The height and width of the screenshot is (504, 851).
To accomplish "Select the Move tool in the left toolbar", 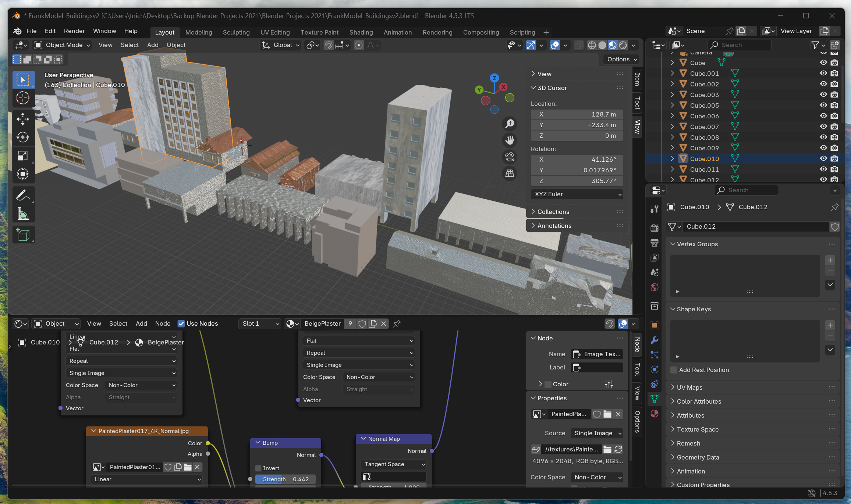I will [x=23, y=119].
